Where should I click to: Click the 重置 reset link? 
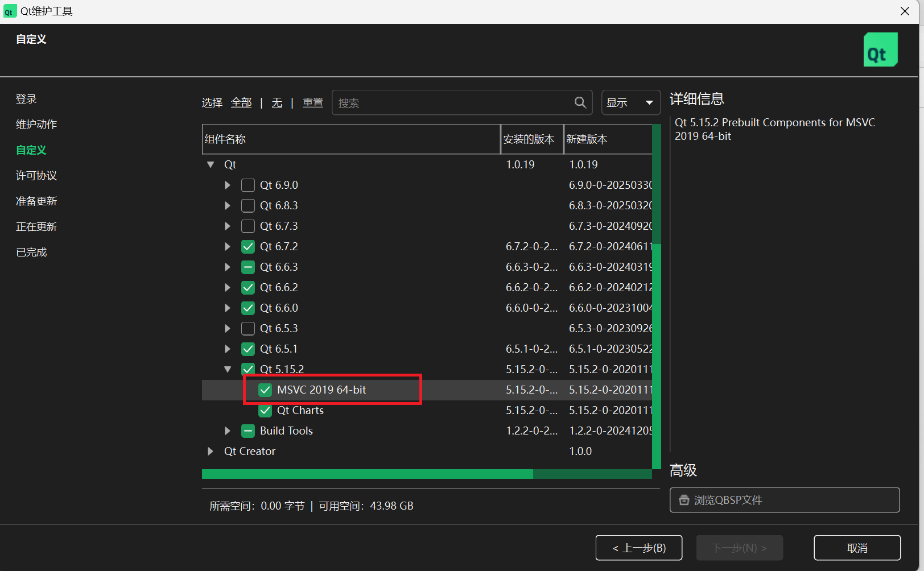(313, 102)
